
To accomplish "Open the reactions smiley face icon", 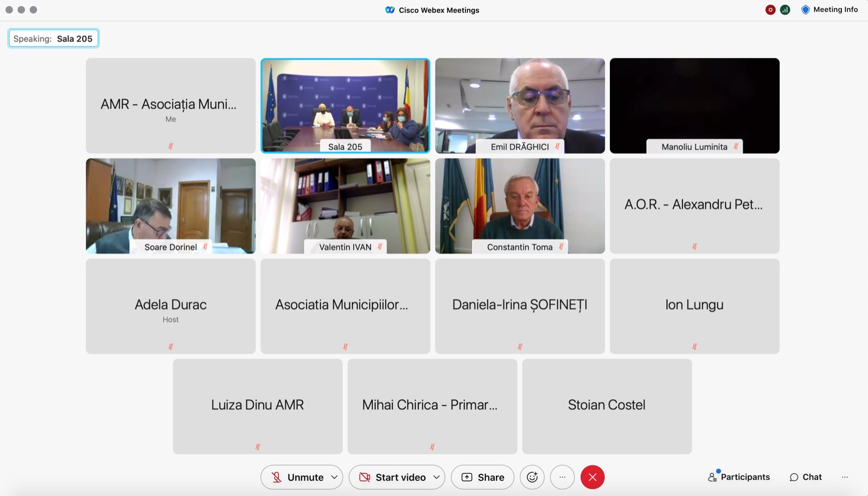I will 532,477.
